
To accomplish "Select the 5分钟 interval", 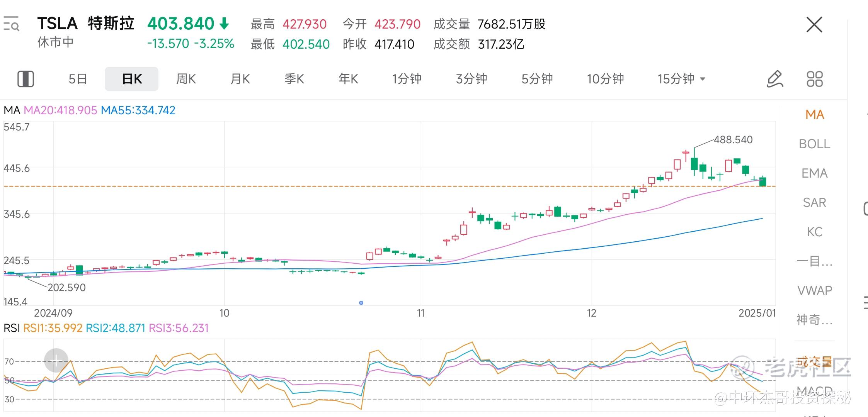I will [x=537, y=79].
